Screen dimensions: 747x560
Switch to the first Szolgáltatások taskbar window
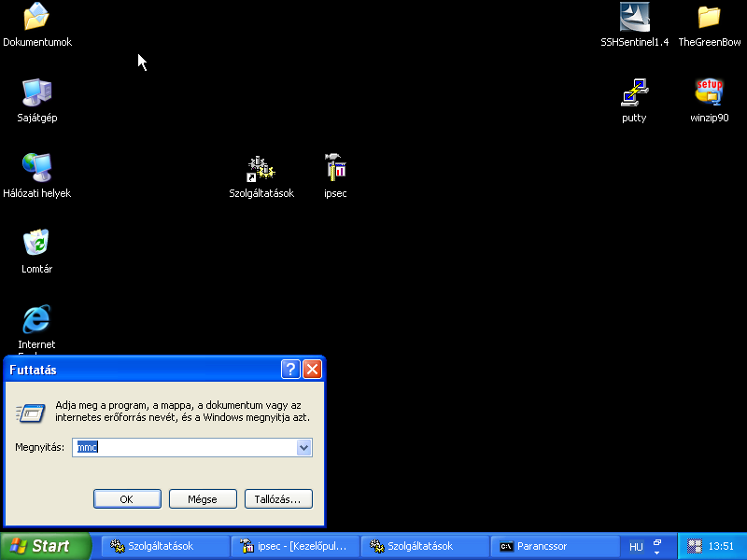[x=165, y=546]
